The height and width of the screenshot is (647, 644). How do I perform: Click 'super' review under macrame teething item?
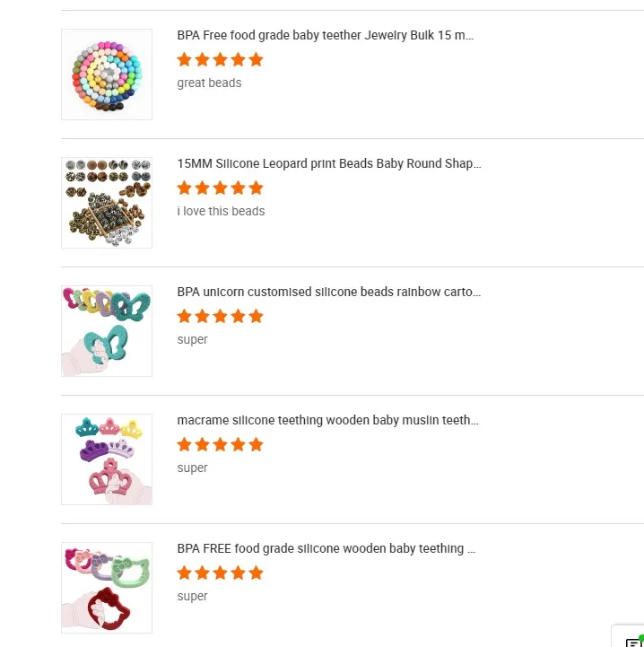[192, 468]
